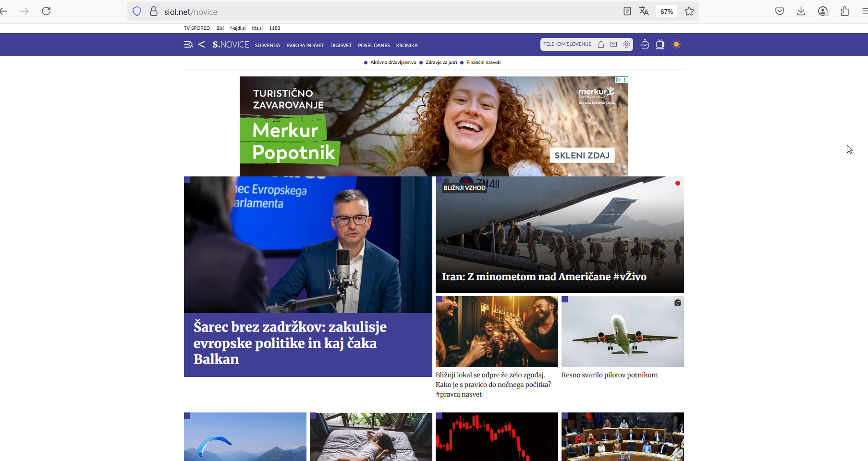868x461 pixels.
Task: Toggle the sun light/dark theme icon
Action: pyautogui.click(x=676, y=45)
